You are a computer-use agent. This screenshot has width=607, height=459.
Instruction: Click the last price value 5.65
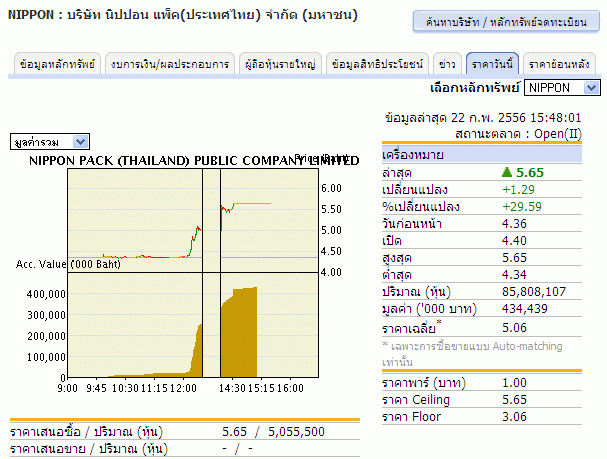click(x=530, y=173)
